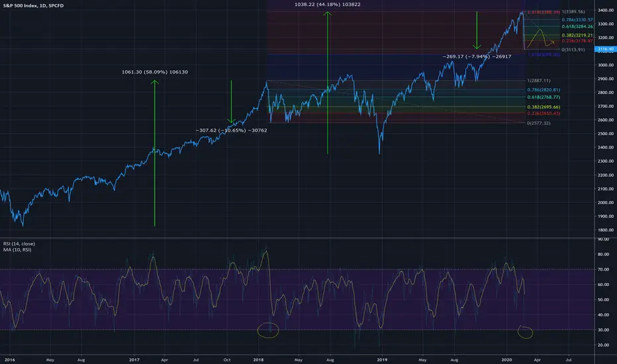
Task: Click 30.00 on the RSI scale
Action: point(603,330)
